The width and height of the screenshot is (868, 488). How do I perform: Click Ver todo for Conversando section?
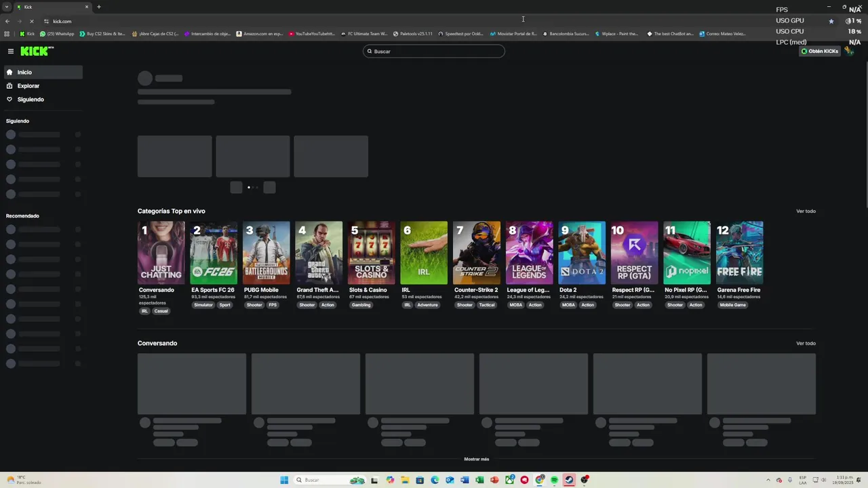(x=806, y=344)
